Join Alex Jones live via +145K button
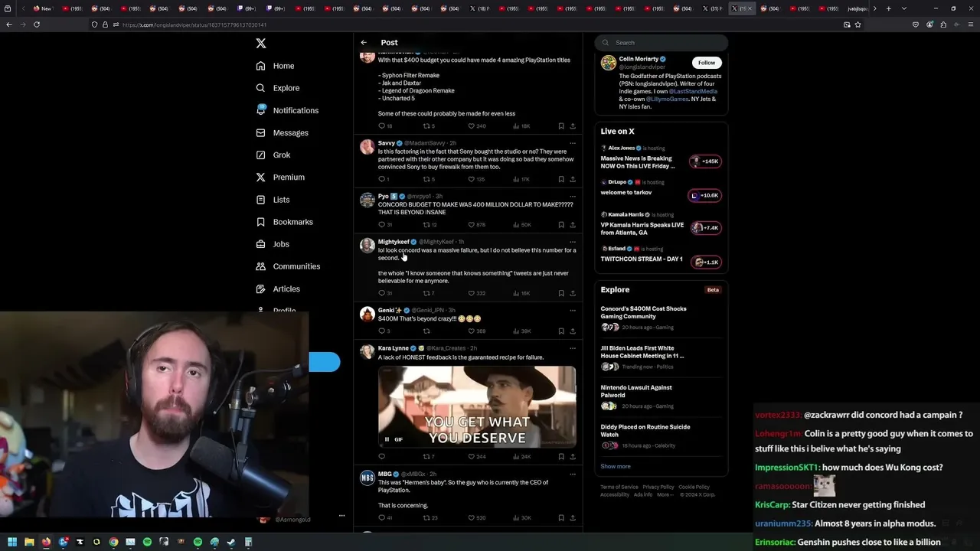This screenshot has height=551, width=980. click(705, 161)
